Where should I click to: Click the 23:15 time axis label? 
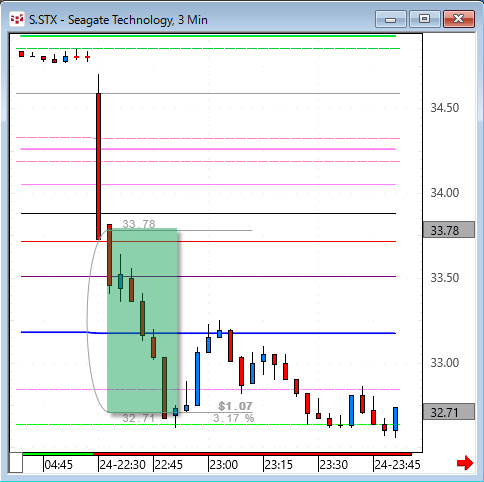[x=279, y=464]
